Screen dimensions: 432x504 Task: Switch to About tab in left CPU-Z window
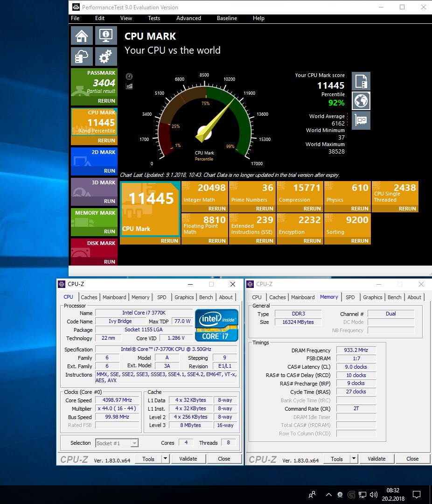coord(226,297)
